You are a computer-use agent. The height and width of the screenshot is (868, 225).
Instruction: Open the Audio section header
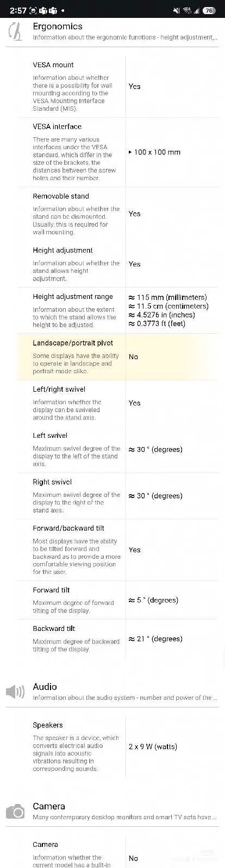tap(45, 686)
